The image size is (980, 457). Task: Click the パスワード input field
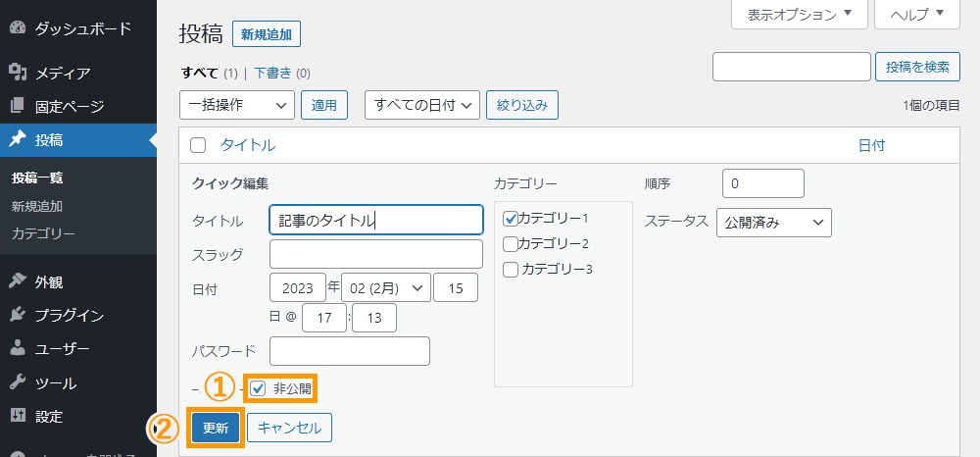(350, 351)
